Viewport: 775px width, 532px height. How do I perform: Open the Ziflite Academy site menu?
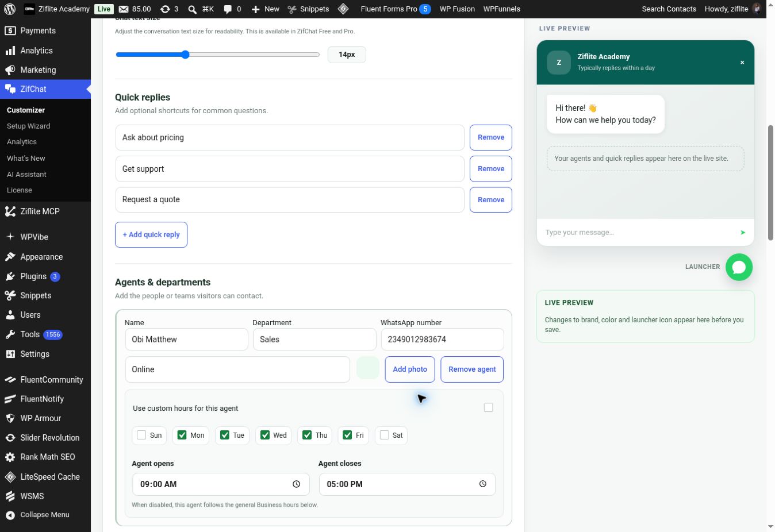point(57,9)
